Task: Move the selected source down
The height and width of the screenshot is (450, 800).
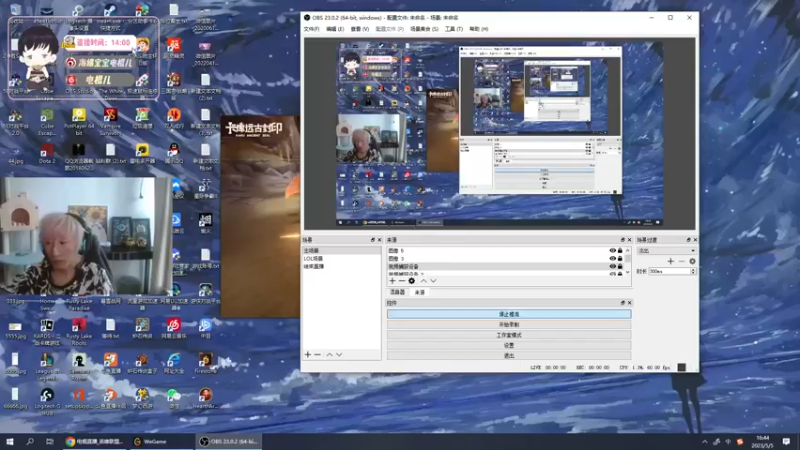Action: pyautogui.click(x=433, y=281)
